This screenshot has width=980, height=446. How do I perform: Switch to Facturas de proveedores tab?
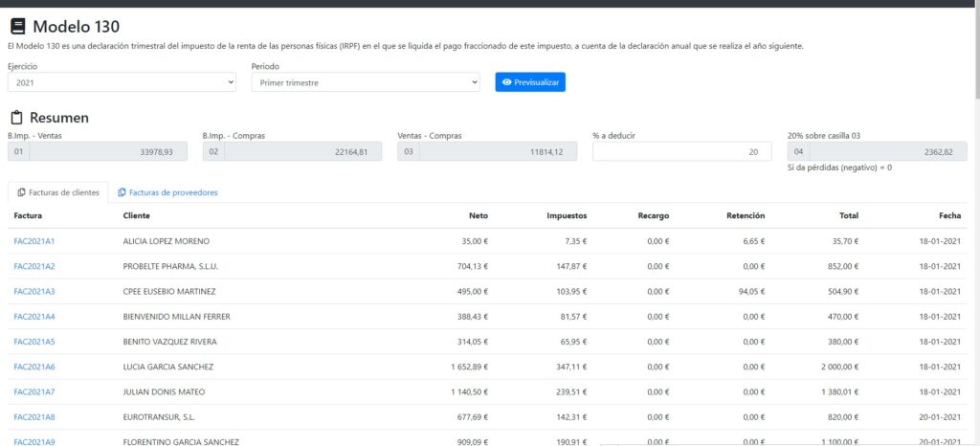click(167, 192)
